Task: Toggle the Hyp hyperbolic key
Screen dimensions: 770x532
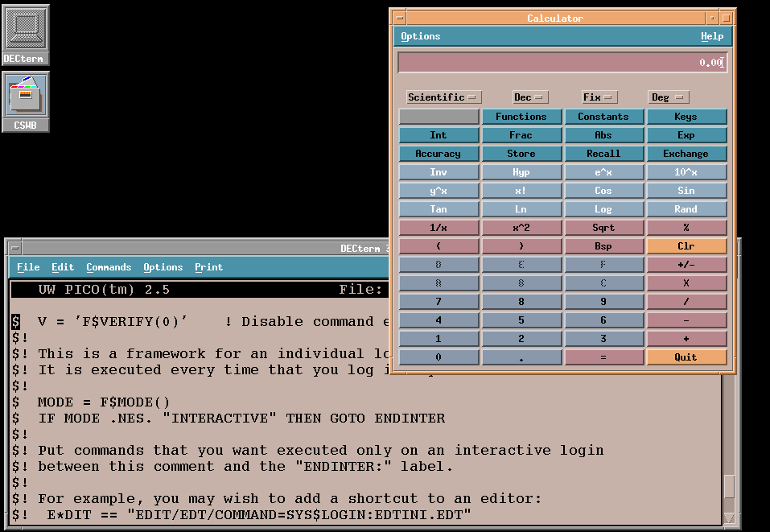Action: (521, 172)
